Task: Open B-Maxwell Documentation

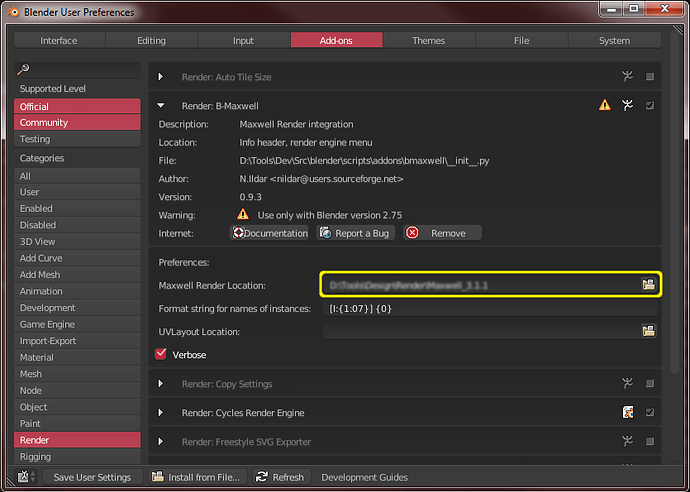Action: click(269, 233)
